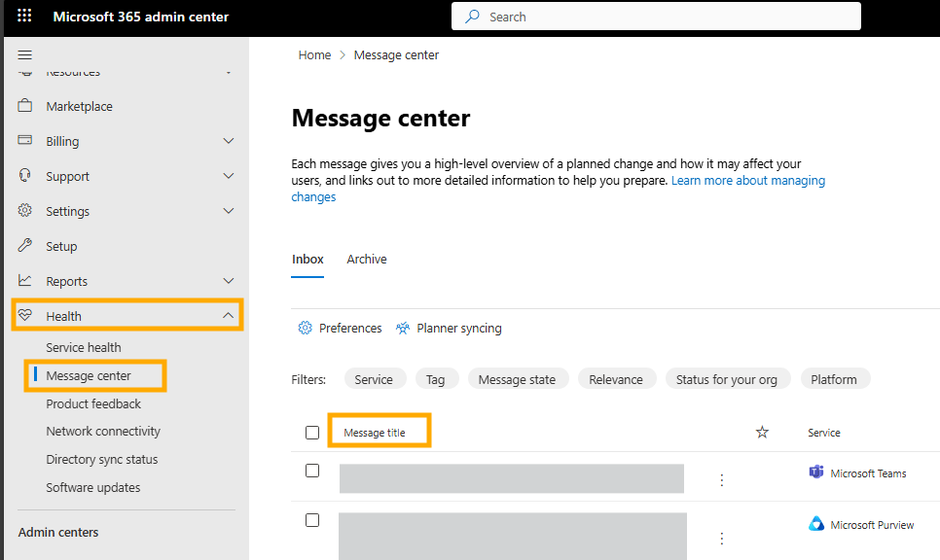940x560 pixels.
Task: Open Network connectivity page
Action: tap(103, 432)
